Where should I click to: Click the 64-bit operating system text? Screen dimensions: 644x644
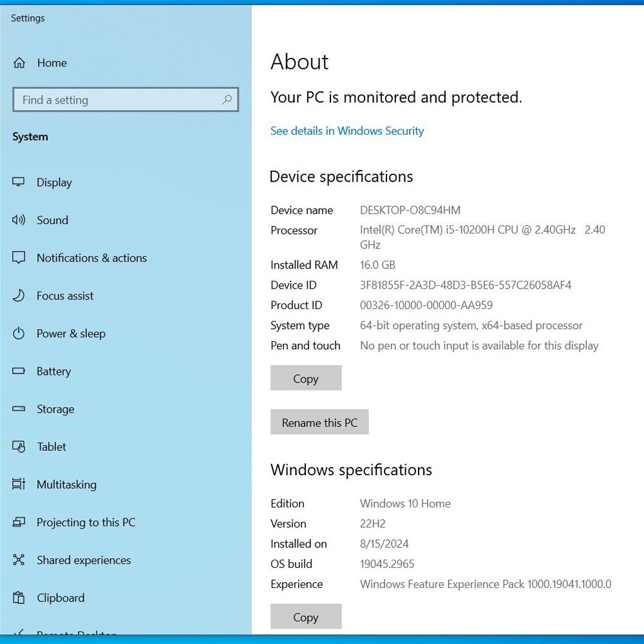[x=471, y=325]
